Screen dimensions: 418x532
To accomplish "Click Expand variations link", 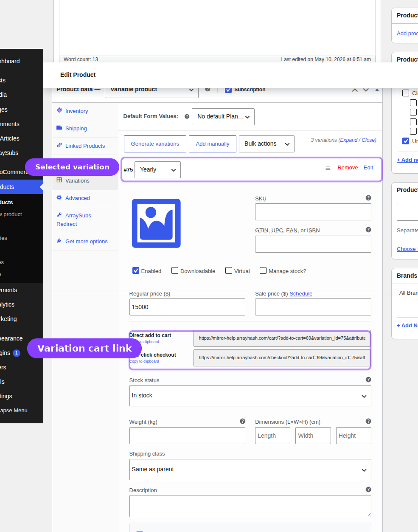I will pos(349,140).
